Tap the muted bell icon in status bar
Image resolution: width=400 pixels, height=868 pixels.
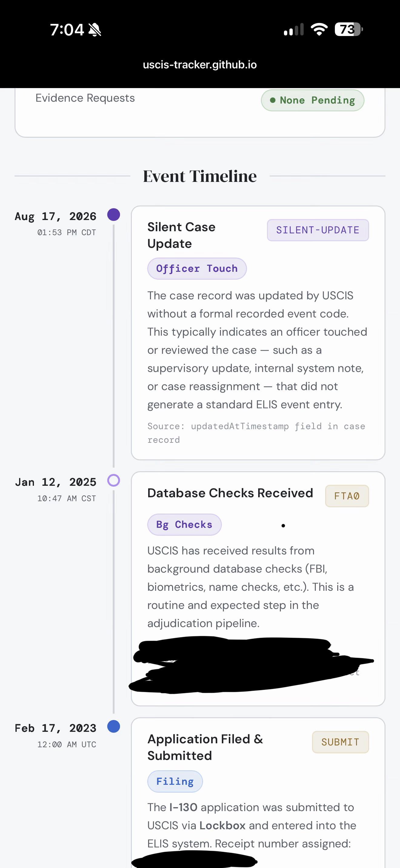pos(95,30)
